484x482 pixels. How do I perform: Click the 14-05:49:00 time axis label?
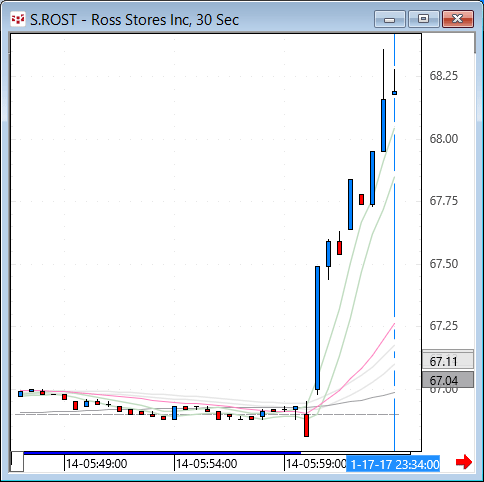coord(97,464)
